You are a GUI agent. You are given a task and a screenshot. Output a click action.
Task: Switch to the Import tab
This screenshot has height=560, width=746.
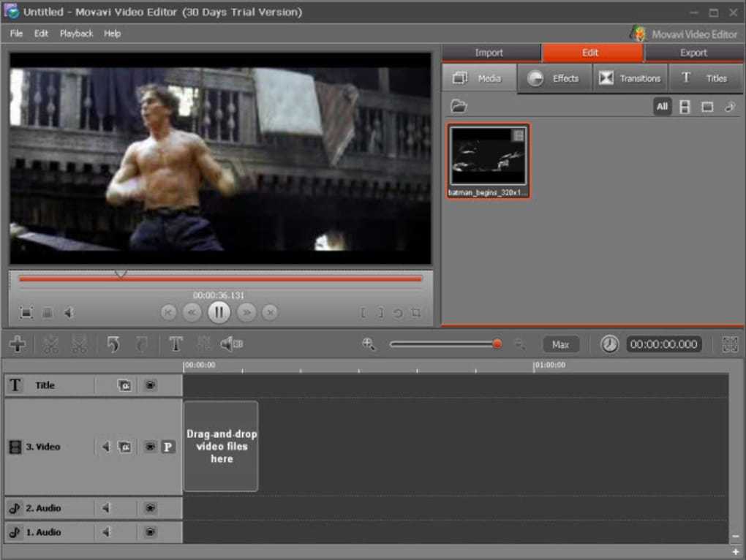pos(491,53)
